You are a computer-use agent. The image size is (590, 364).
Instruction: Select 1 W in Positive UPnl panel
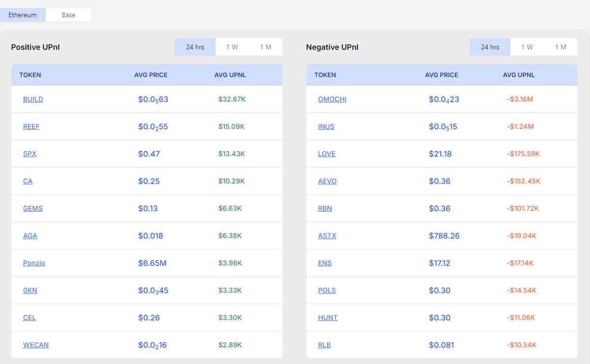click(x=232, y=47)
